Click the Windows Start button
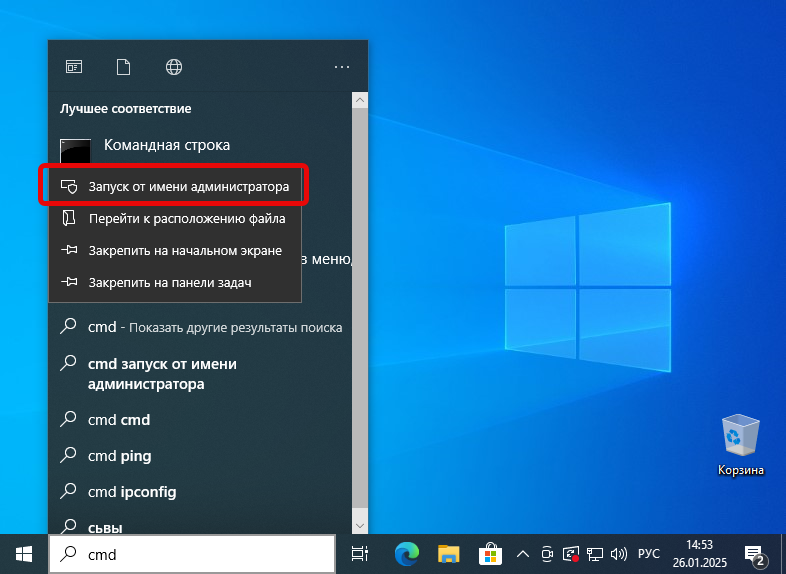786x574 pixels. click(23, 553)
